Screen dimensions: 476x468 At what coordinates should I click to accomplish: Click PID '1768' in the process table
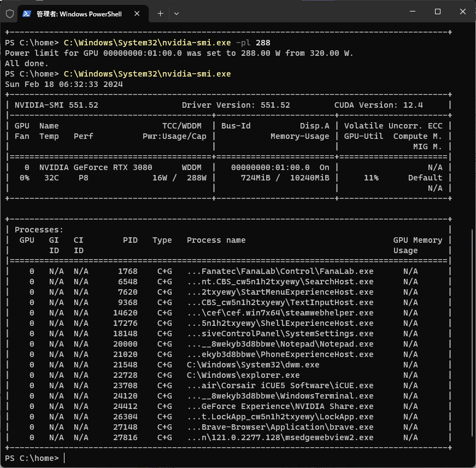[128, 271]
